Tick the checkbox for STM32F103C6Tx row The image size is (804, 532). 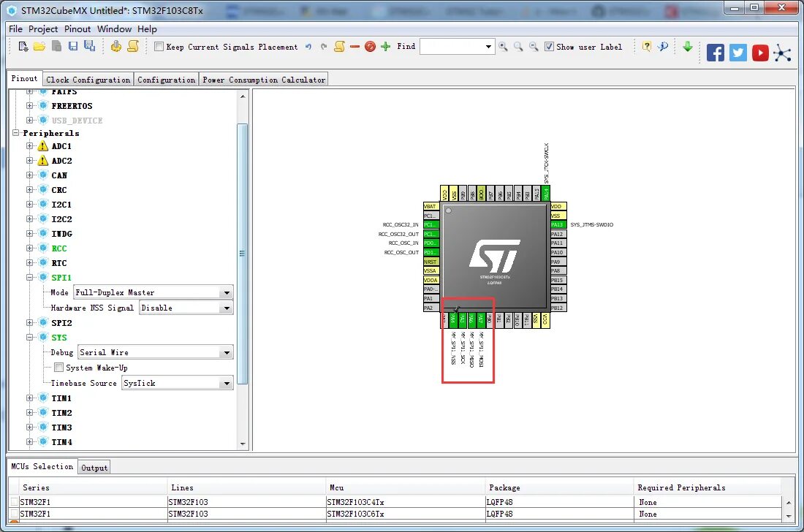coord(15,514)
